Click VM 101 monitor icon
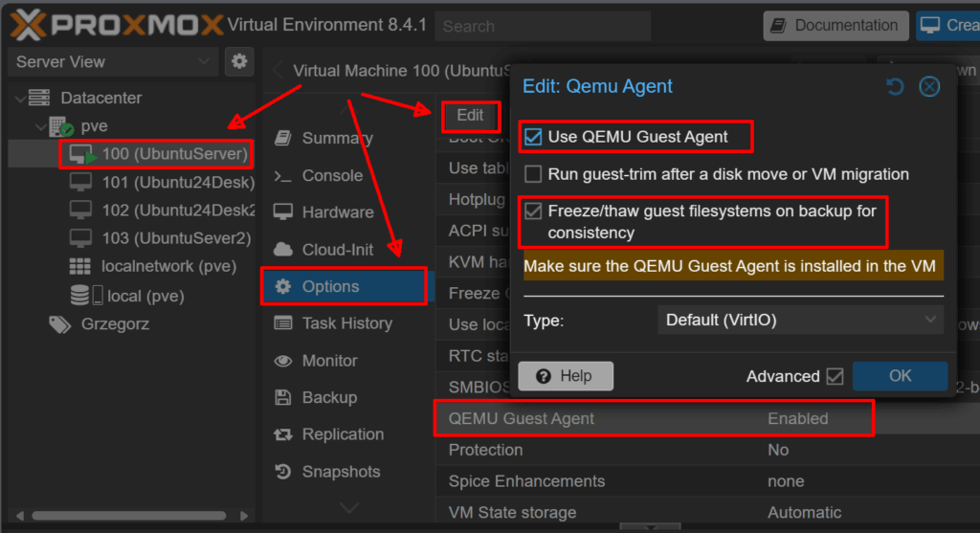This screenshot has height=533, width=980. [x=80, y=183]
